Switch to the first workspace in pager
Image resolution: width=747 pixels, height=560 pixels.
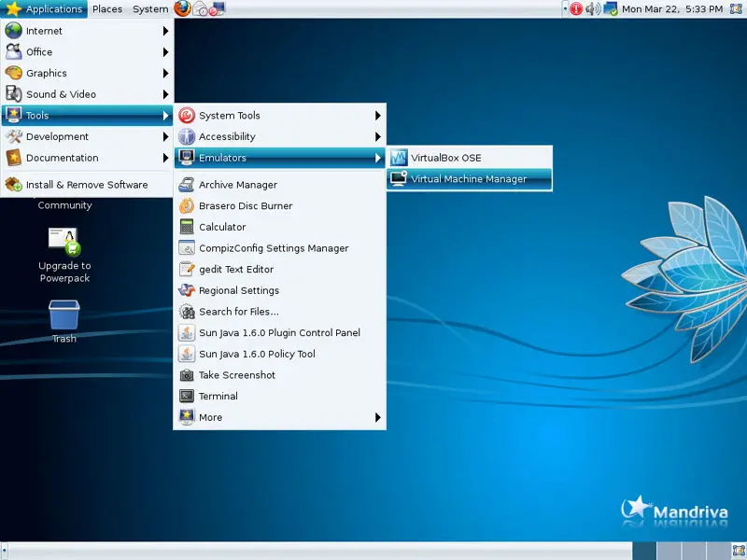(644, 551)
